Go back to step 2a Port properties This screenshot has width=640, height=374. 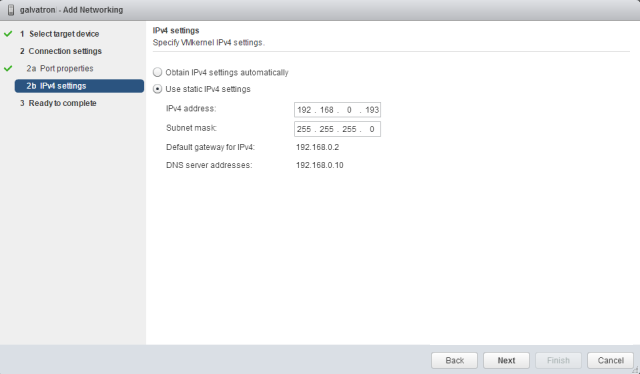point(60,68)
